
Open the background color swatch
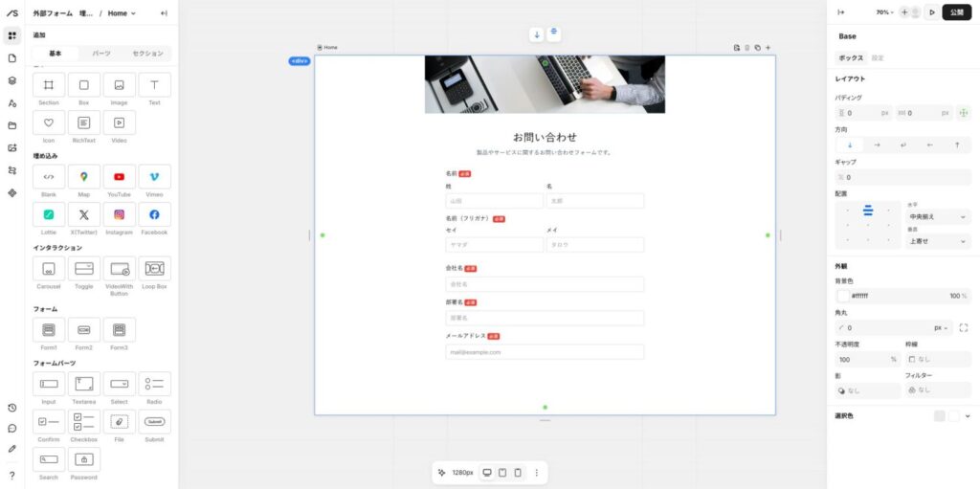[x=842, y=296]
